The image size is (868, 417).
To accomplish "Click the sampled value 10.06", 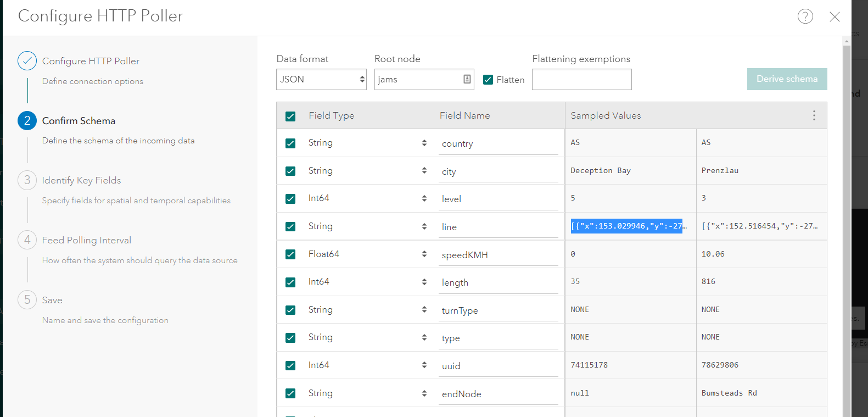I will click(713, 254).
